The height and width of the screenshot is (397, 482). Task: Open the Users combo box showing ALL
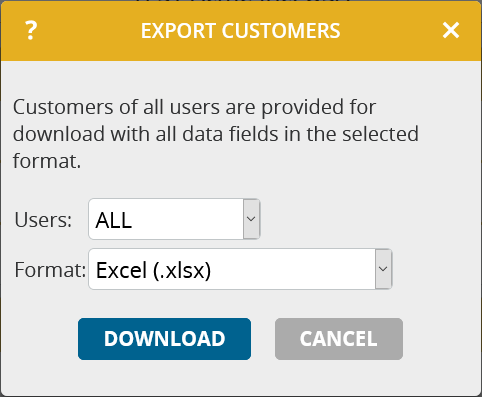[x=174, y=219]
